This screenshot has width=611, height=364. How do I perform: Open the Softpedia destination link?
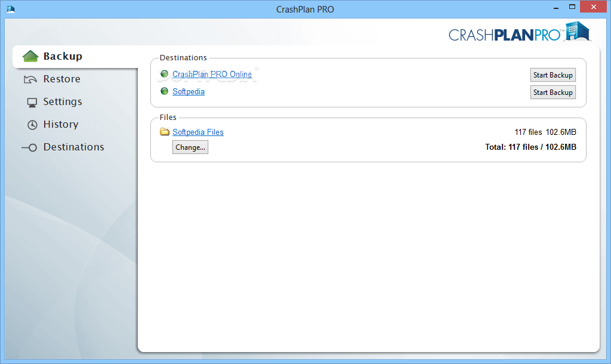coord(189,91)
